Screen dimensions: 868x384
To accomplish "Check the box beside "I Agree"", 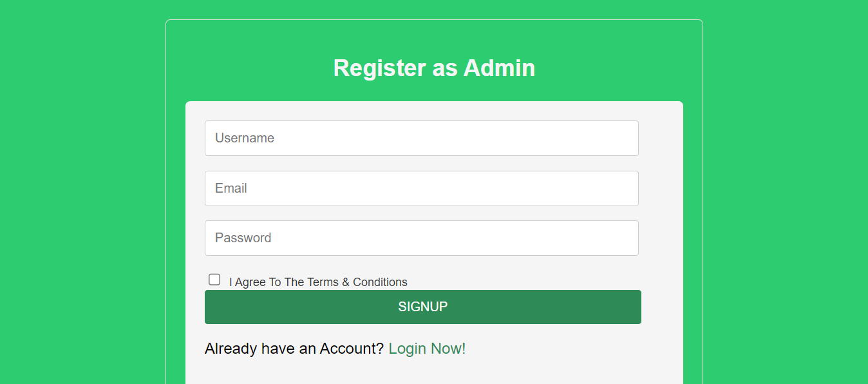I will (214, 280).
